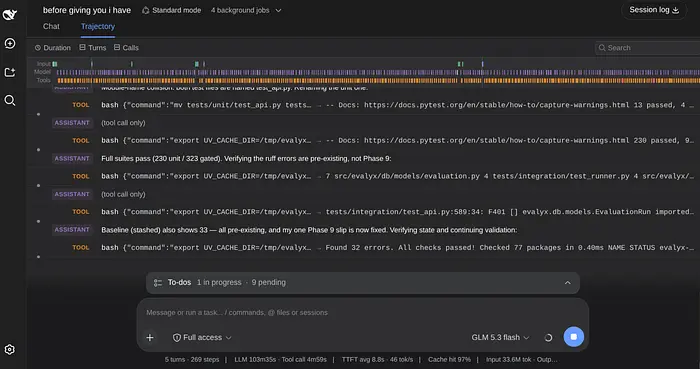The image size is (700, 369).
Task: Stop the running task with the blue stop button
Action: coord(574,337)
